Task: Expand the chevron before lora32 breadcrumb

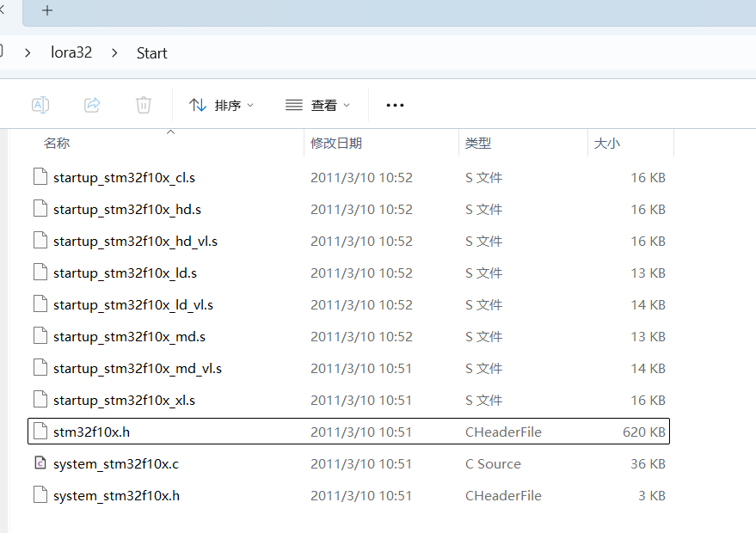Action: click(28, 53)
